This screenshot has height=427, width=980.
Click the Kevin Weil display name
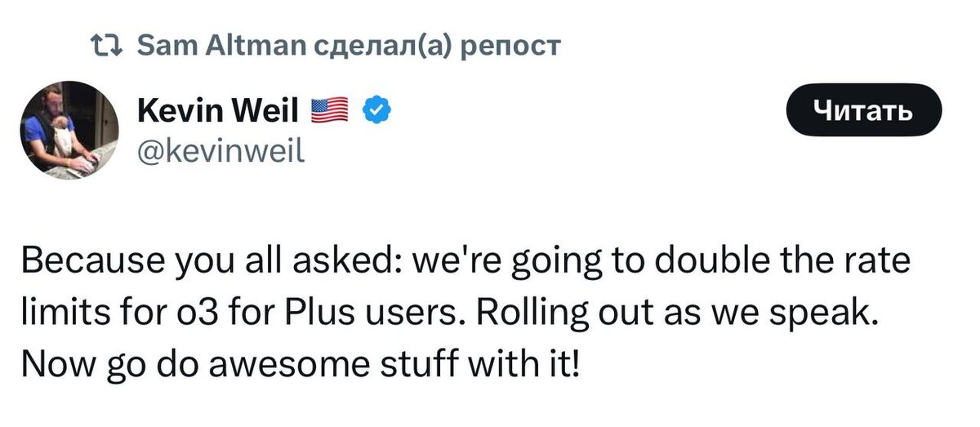coord(218,110)
